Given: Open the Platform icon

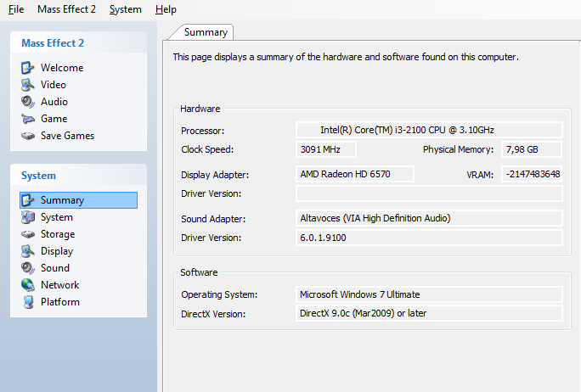Looking at the screenshot, I should (27, 302).
